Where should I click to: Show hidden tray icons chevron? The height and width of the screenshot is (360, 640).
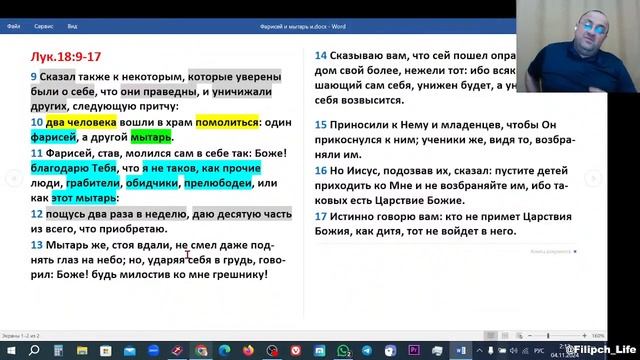tap(479, 351)
